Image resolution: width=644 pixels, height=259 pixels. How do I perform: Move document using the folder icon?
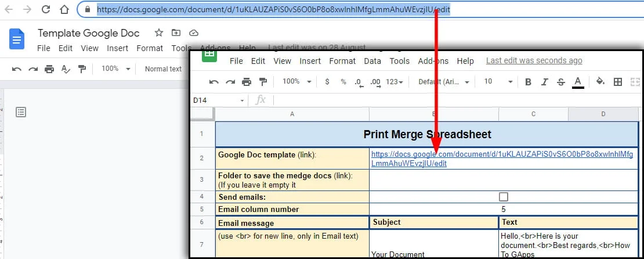pyautogui.click(x=176, y=33)
